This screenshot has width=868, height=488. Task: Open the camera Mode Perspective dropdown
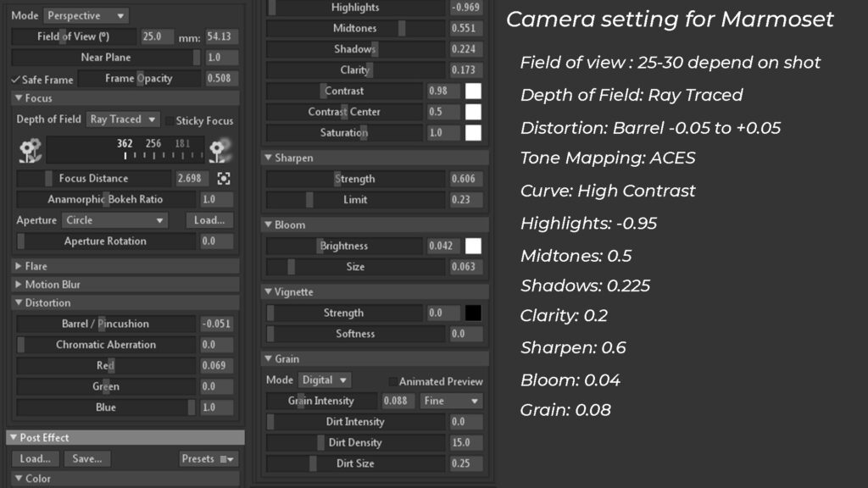[x=86, y=15]
